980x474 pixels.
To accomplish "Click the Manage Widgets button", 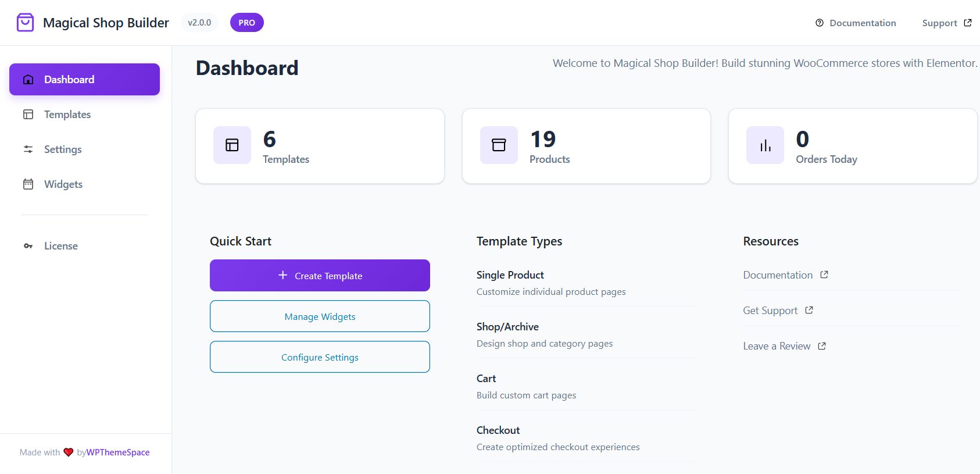I will [320, 316].
